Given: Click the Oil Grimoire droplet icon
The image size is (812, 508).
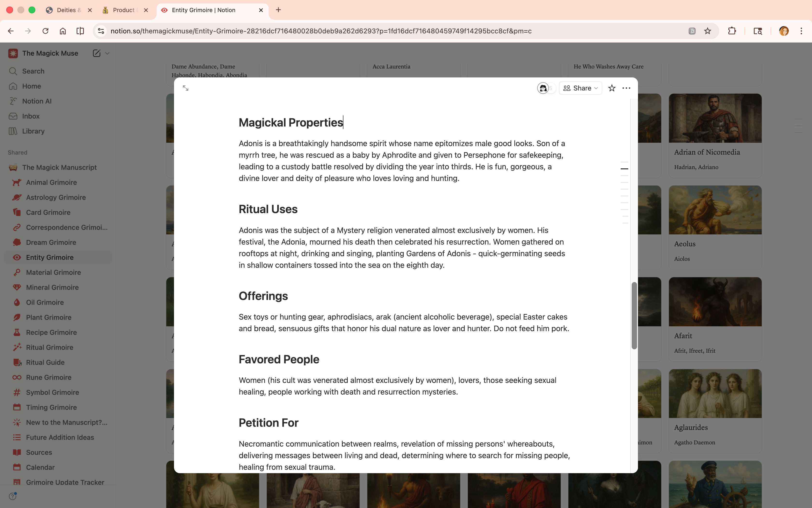Looking at the screenshot, I should 17,302.
